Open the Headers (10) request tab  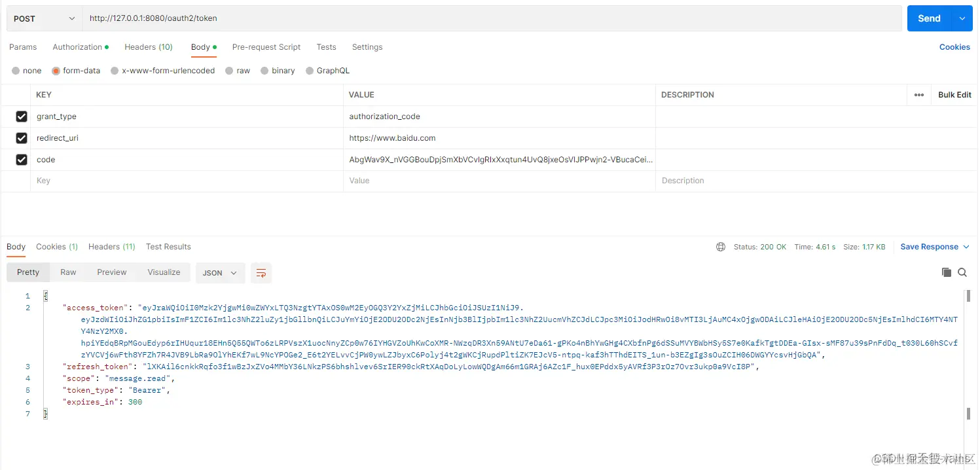point(149,47)
